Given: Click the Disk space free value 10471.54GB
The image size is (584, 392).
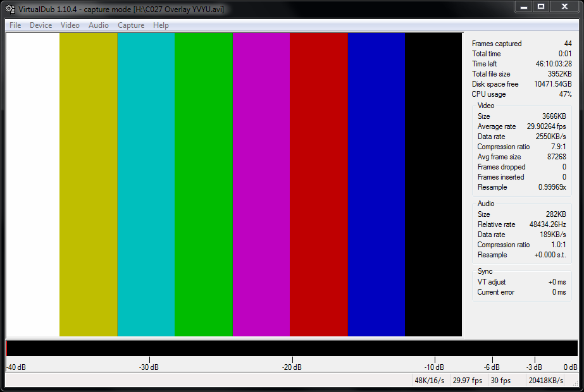Looking at the screenshot, I should tap(553, 83).
